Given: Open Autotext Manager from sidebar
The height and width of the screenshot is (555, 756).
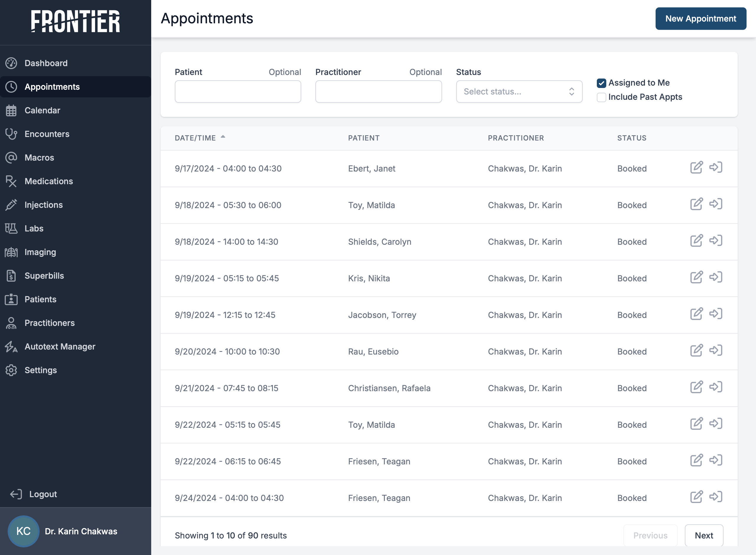Looking at the screenshot, I should tap(60, 347).
